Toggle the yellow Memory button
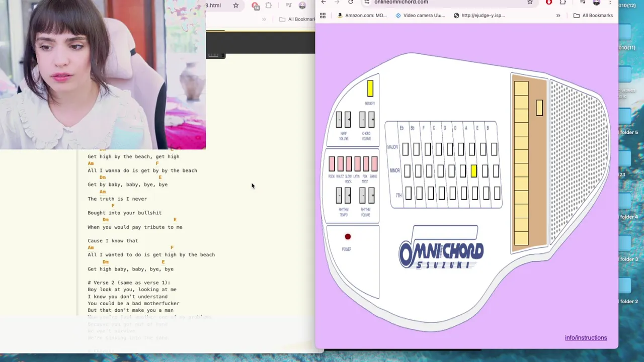The height and width of the screenshot is (362, 644). click(x=370, y=88)
